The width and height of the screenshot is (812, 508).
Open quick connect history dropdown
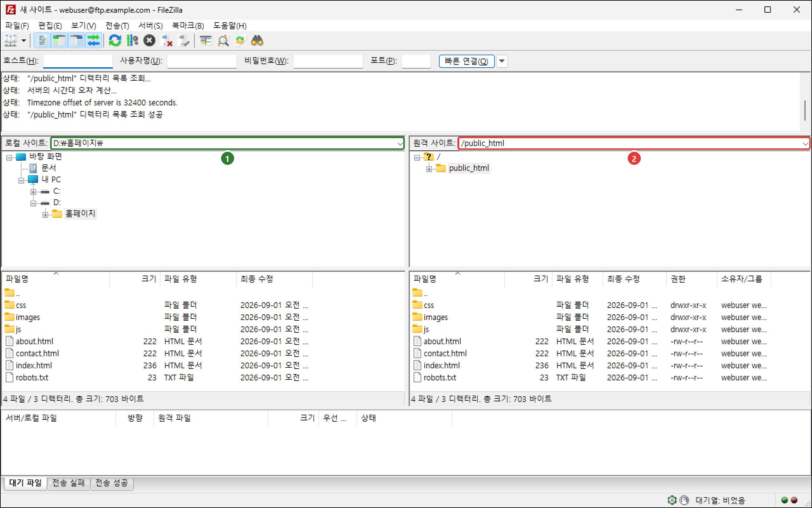pyautogui.click(x=502, y=61)
